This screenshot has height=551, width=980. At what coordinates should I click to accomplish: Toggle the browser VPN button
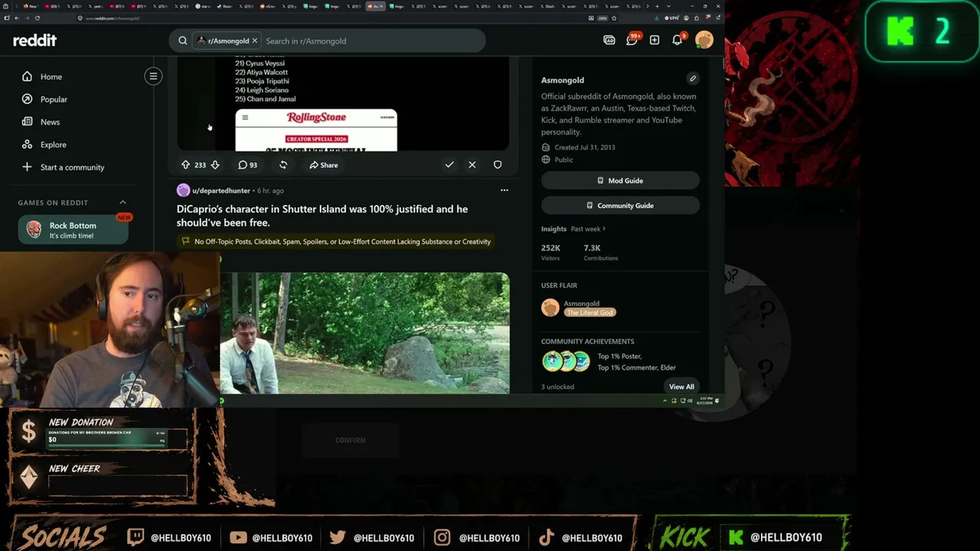coord(671,18)
